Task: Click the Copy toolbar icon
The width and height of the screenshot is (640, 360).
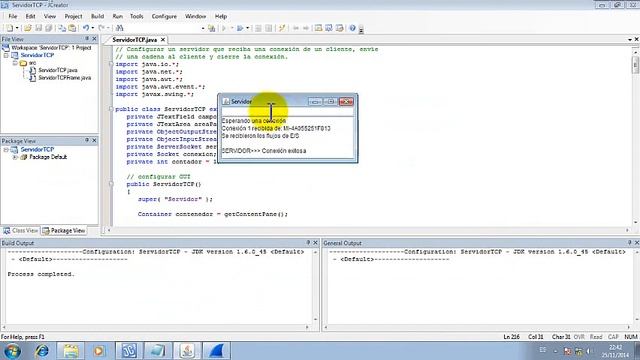Action: pos(62,28)
